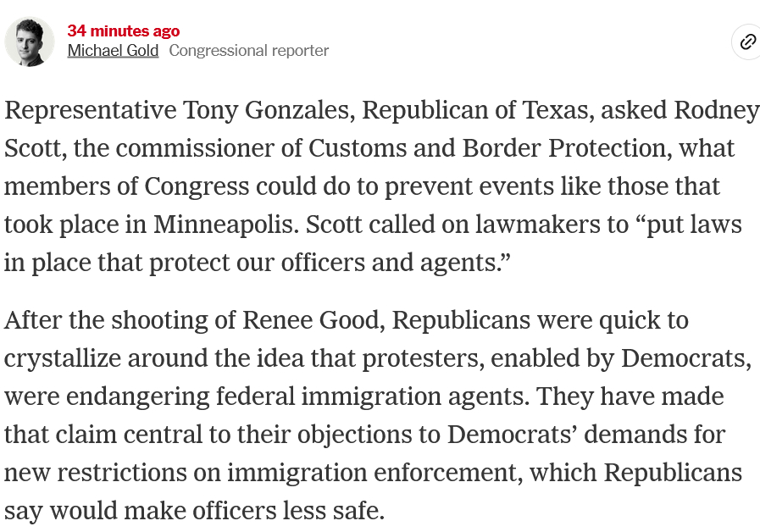Click the reporter's avatar photo
760x532 pixels.
pyautogui.click(x=30, y=42)
